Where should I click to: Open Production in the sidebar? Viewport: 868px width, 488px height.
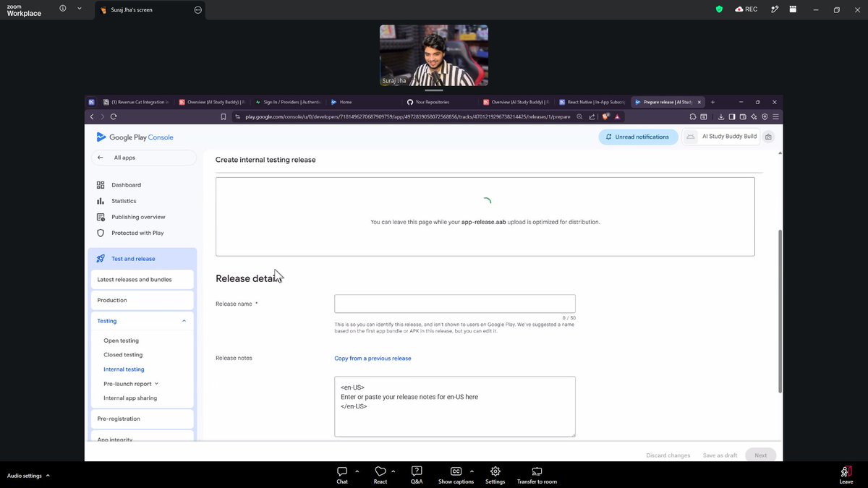142,300
